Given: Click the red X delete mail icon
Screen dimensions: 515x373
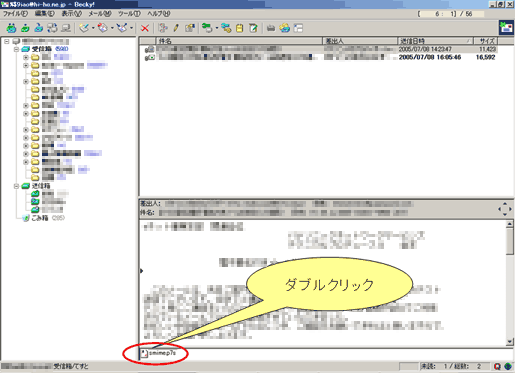Looking at the screenshot, I should [145, 28].
